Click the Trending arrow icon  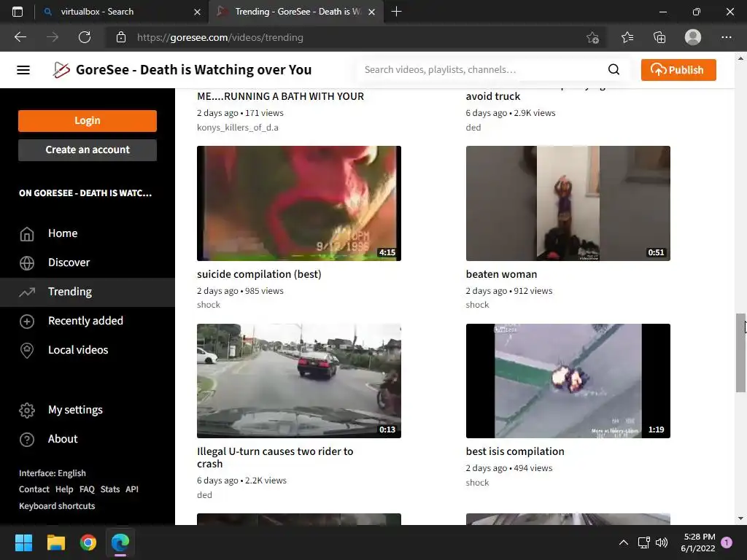point(27,292)
